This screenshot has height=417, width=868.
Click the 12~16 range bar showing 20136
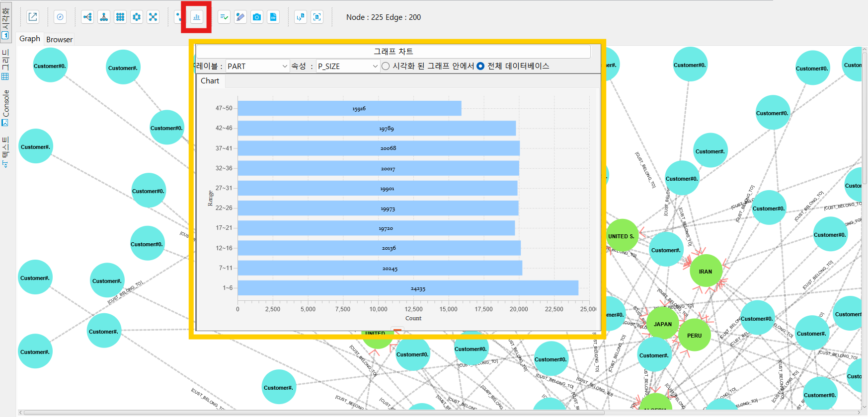click(379, 248)
